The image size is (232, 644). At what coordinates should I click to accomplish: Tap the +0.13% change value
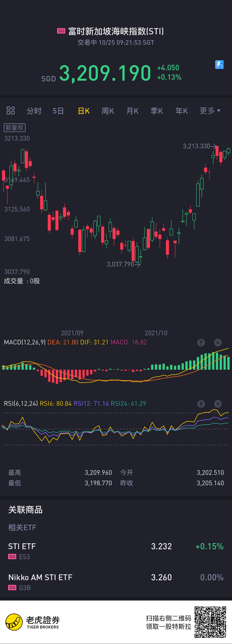[x=169, y=77]
